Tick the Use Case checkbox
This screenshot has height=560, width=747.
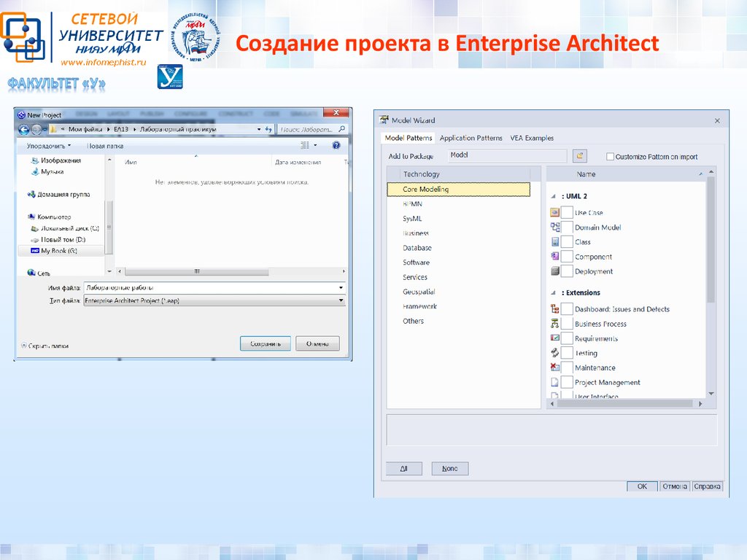coord(567,212)
